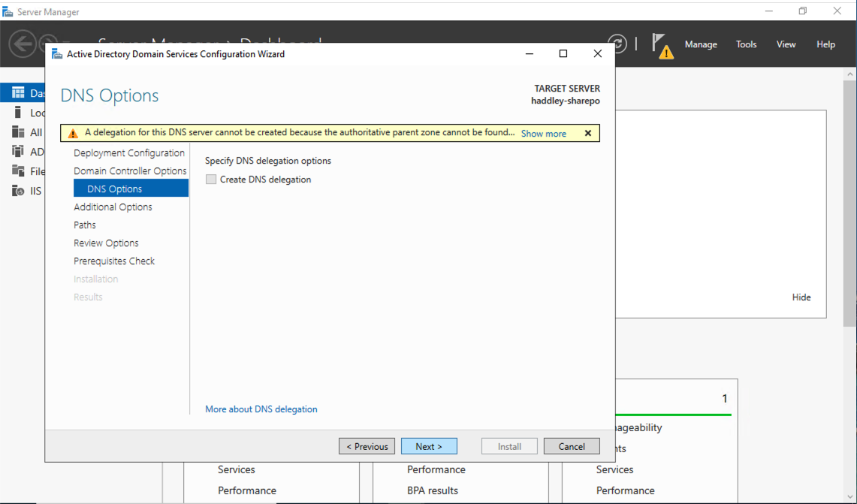Go to Paths step

(x=85, y=225)
